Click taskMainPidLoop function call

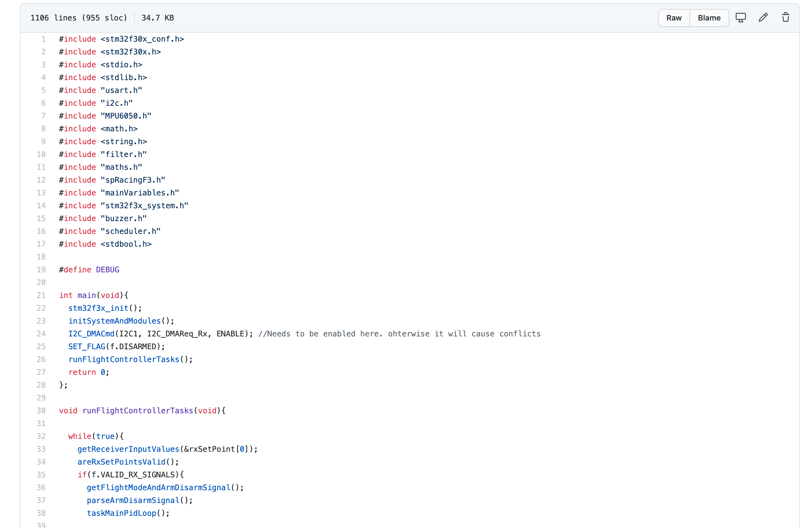point(121,513)
